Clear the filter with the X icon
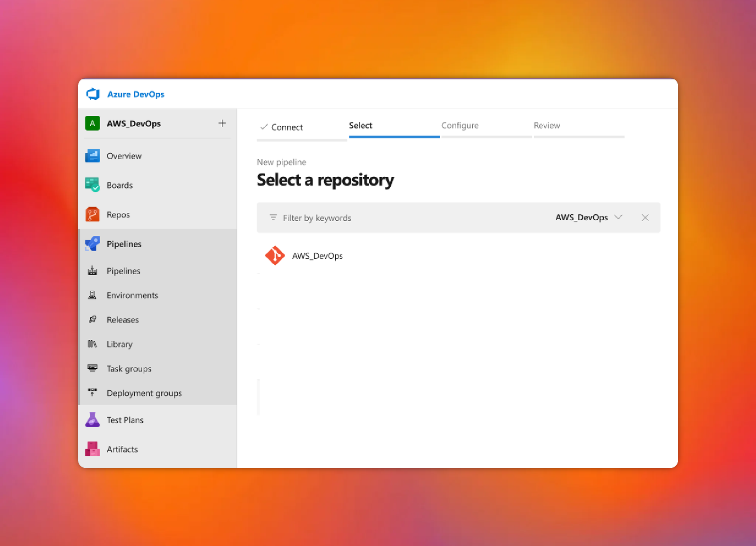 click(x=645, y=217)
